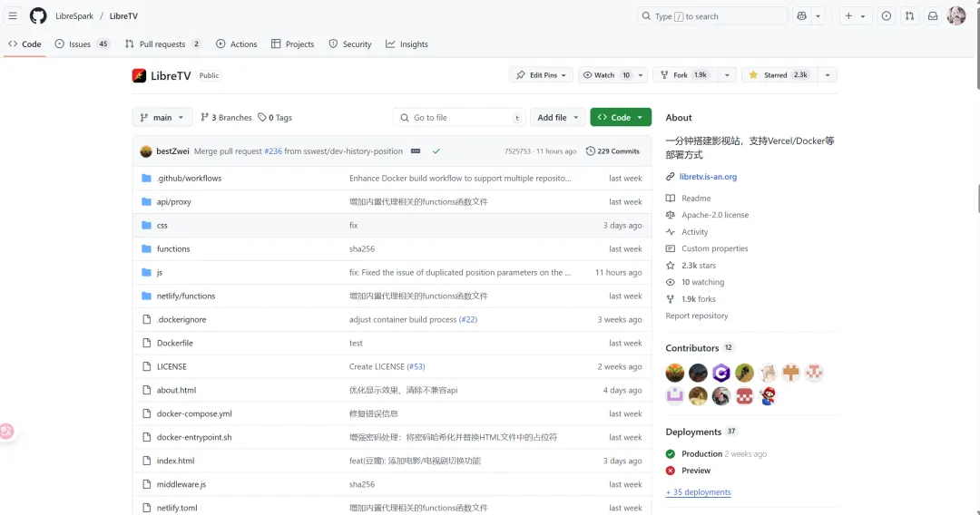Show the commit message ellipsis details
This screenshot has width=980, height=515.
coord(416,151)
